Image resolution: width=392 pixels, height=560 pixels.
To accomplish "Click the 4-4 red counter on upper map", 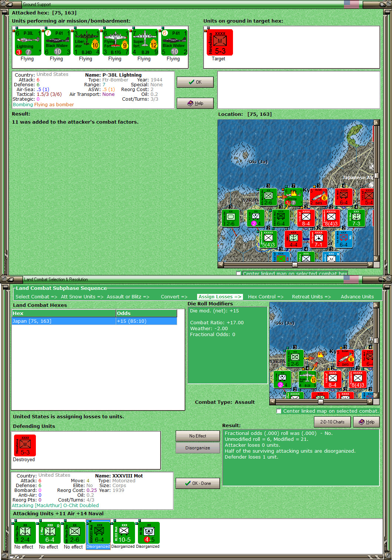I will pyautogui.click(x=293, y=239).
